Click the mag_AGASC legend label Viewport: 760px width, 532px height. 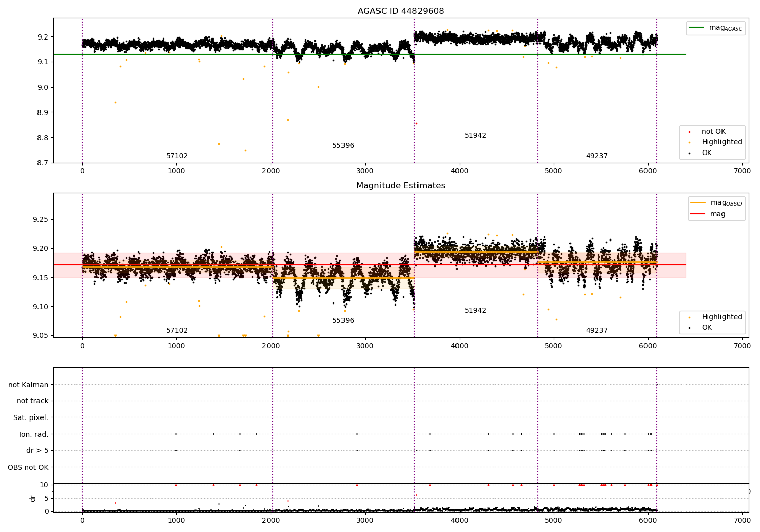(x=725, y=28)
